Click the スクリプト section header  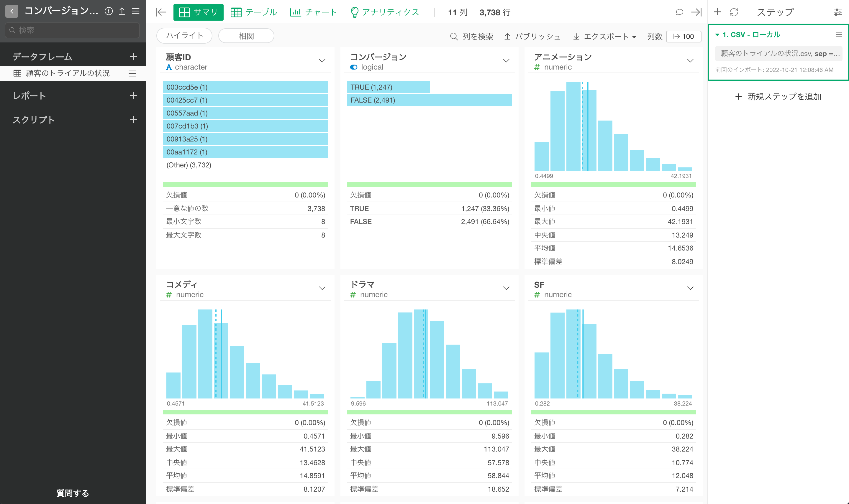(34, 120)
